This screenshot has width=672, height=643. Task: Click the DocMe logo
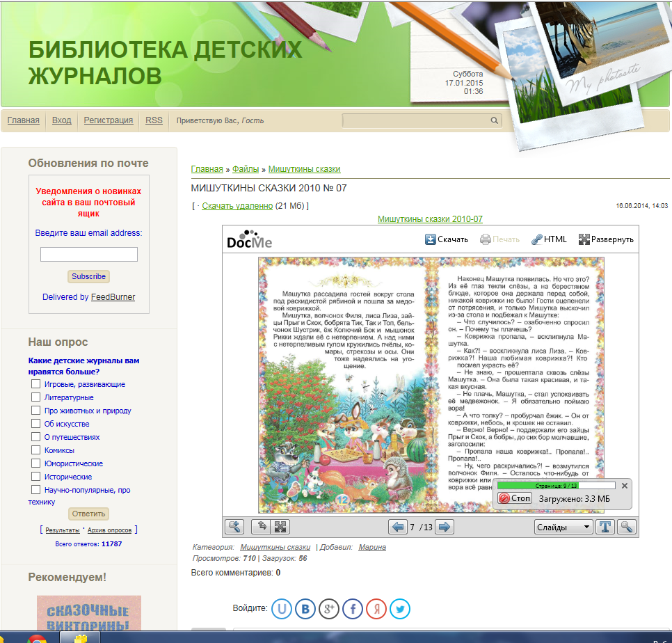pyautogui.click(x=250, y=240)
